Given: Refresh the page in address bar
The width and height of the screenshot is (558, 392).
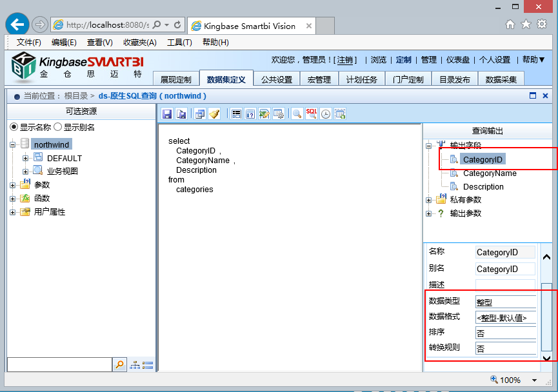Looking at the screenshot, I should pos(177,25).
